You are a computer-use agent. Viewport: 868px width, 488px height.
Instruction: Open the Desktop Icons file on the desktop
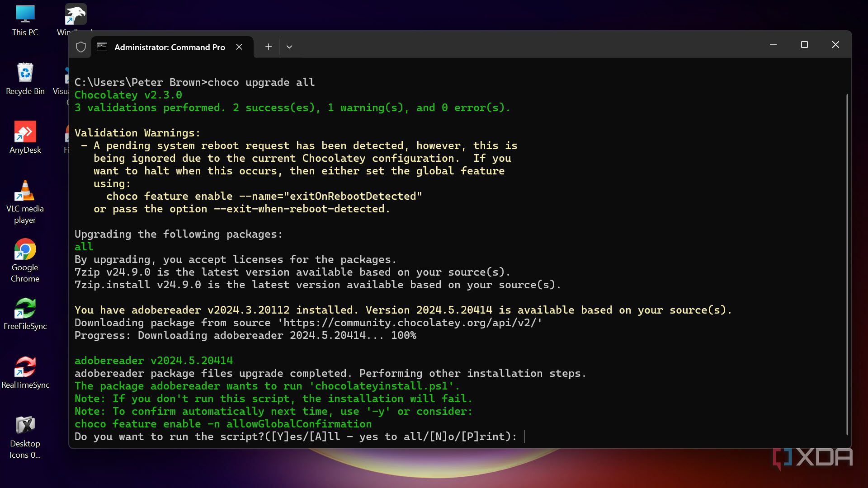(x=25, y=426)
